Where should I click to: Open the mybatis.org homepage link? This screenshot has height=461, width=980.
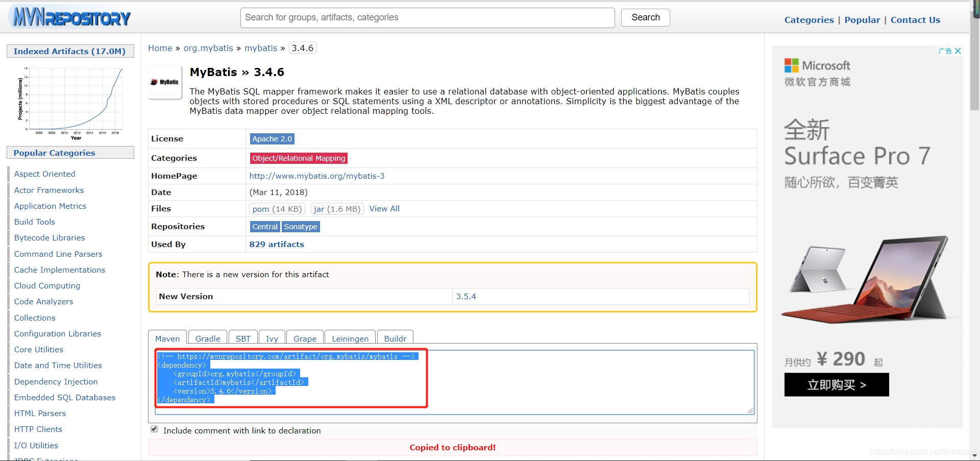point(317,176)
